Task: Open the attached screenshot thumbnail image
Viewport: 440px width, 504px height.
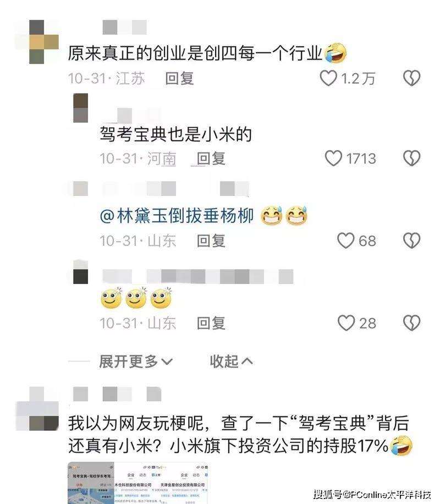Action: pyautogui.click(x=138, y=483)
